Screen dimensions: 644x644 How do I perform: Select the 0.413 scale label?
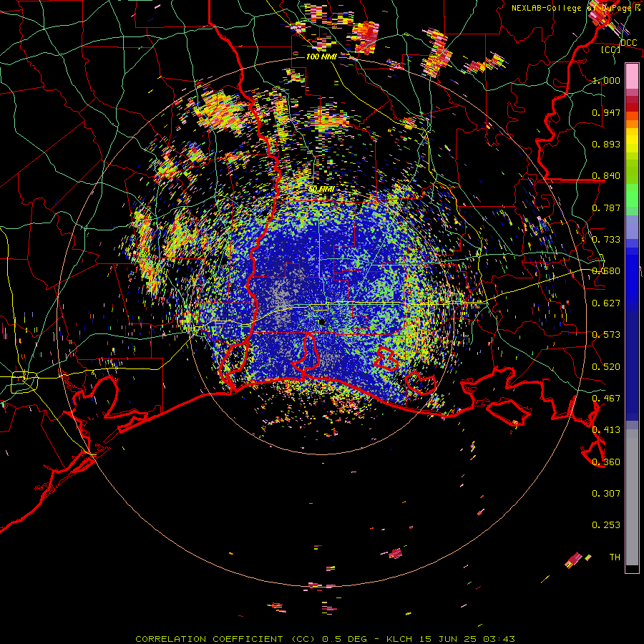tap(606, 430)
